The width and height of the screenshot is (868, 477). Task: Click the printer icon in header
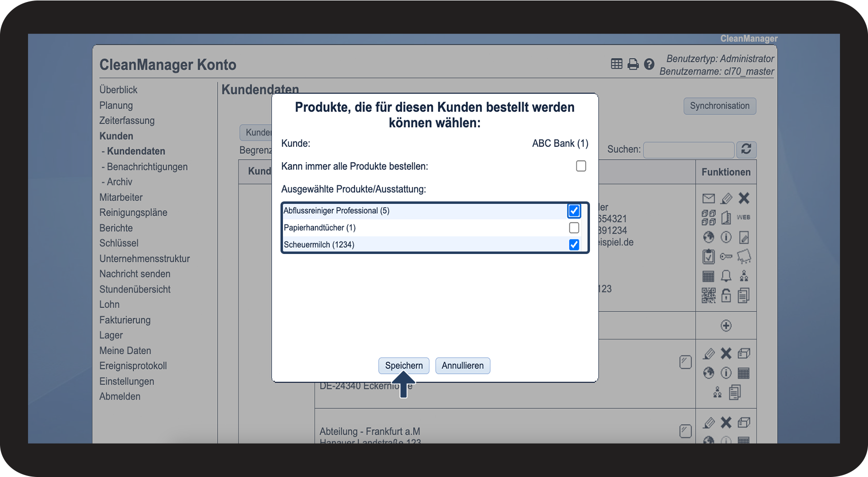(x=633, y=64)
